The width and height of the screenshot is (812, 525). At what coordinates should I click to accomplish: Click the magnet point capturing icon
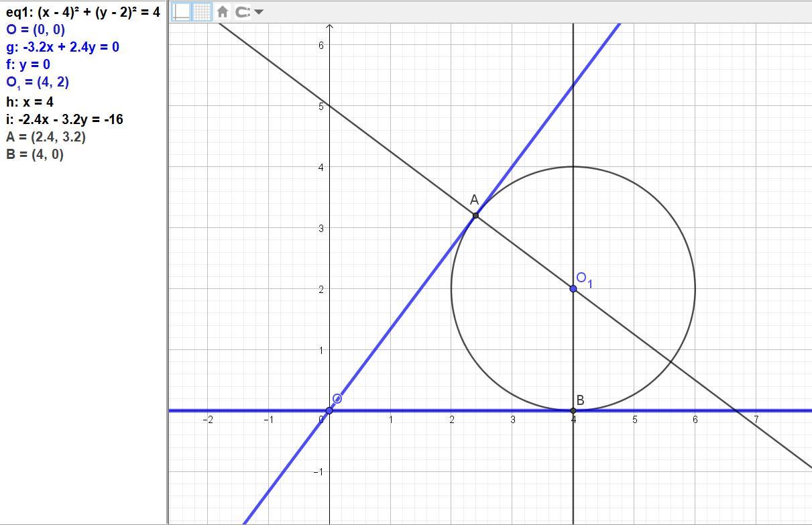tap(244, 11)
